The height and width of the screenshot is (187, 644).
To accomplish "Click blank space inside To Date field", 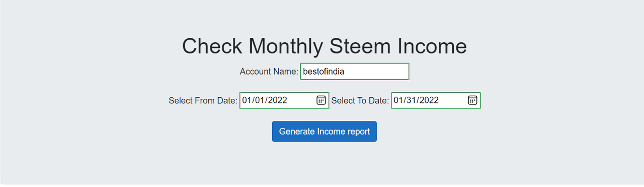I will tap(453, 100).
